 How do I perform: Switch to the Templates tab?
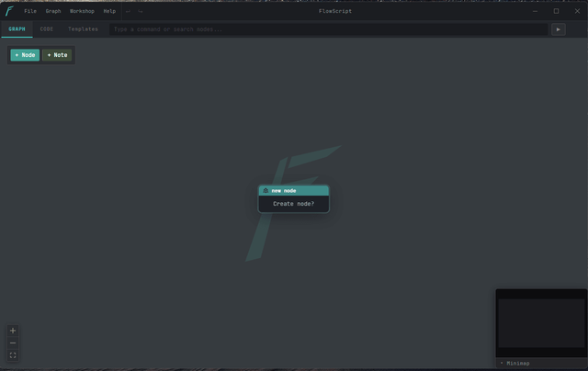click(x=83, y=29)
